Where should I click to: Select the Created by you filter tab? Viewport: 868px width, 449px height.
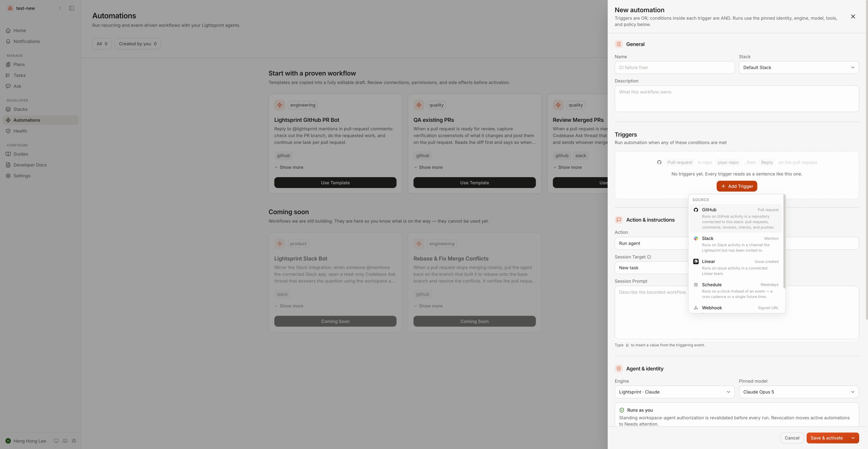[x=138, y=44]
